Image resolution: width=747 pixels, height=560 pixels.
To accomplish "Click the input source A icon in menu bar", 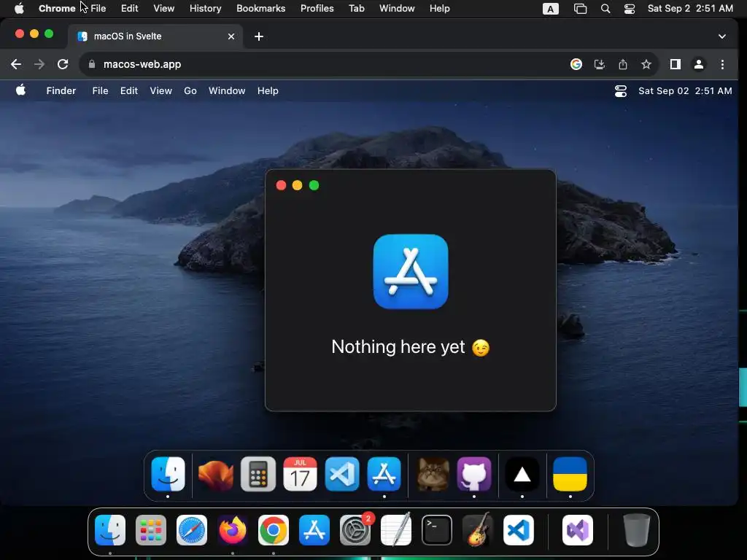I will coord(550,9).
